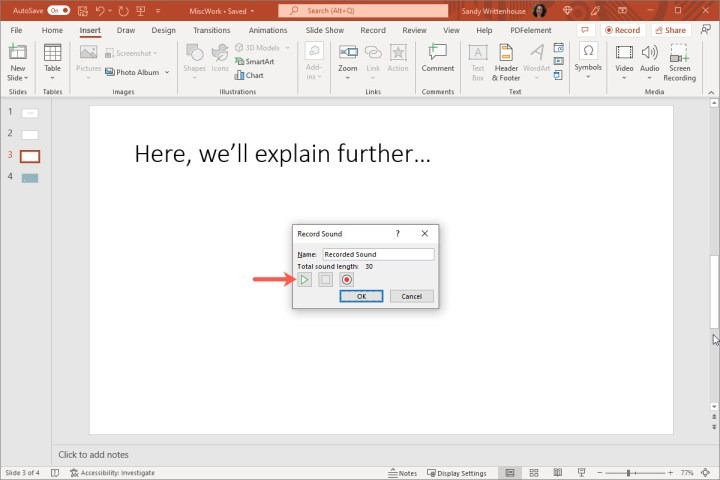Open the undo history dropdown arrow
This screenshot has height=480, width=720.
click(x=110, y=11)
